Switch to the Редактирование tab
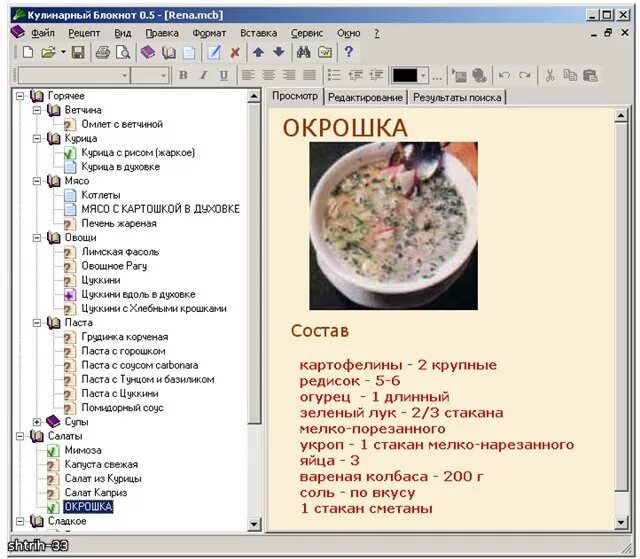 pos(365,98)
